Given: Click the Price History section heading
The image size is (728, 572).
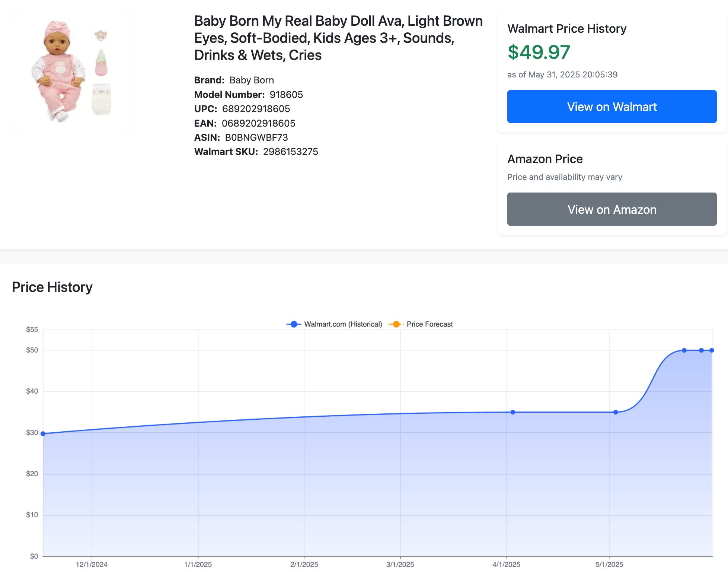Looking at the screenshot, I should (x=52, y=287).
